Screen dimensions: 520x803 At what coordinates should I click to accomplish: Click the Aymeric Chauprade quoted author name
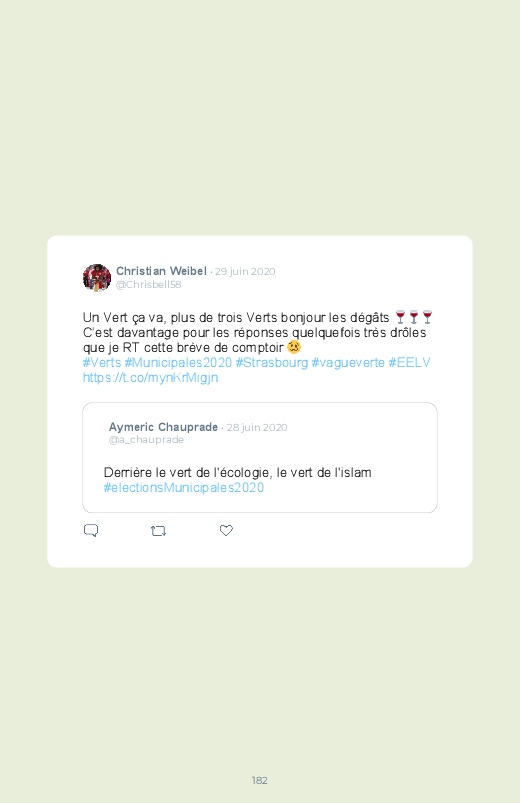point(163,427)
